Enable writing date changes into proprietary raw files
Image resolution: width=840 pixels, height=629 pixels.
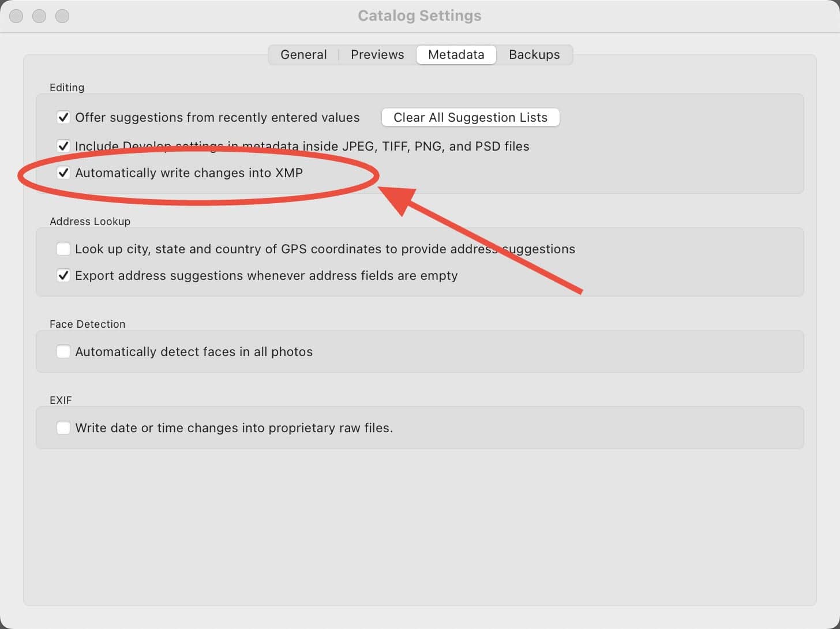click(x=63, y=428)
